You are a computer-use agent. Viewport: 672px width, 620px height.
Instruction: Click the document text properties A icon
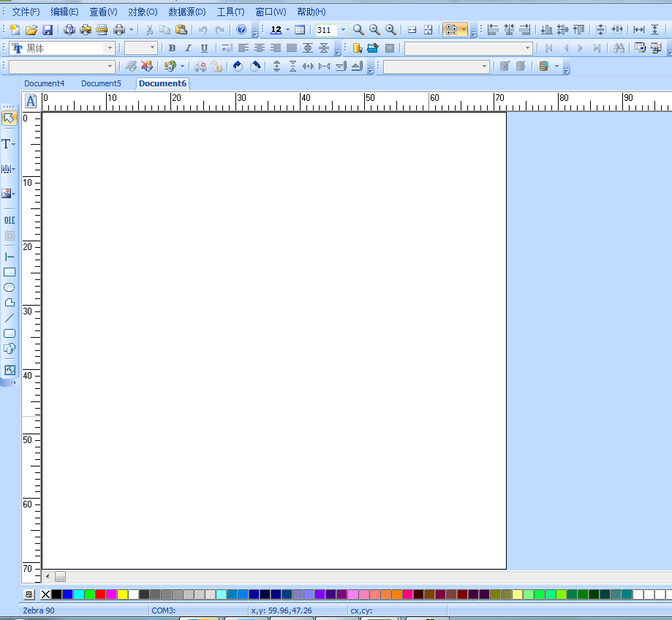[31, 102]
